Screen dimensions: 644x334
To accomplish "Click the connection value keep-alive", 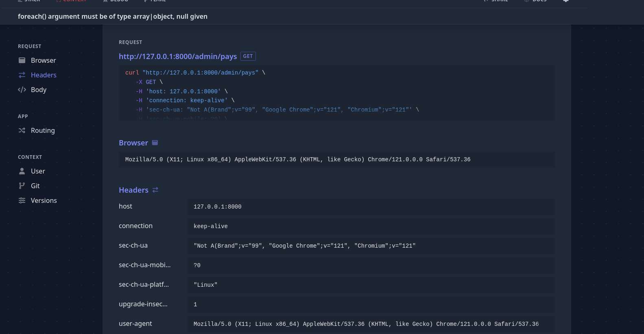I will pos(371,226).
